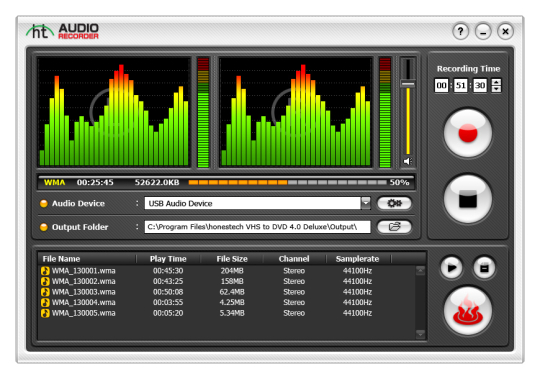Sort by Play Time column header
The height and width of the screenshot is (379, 540).
click(x=168, y=259)
